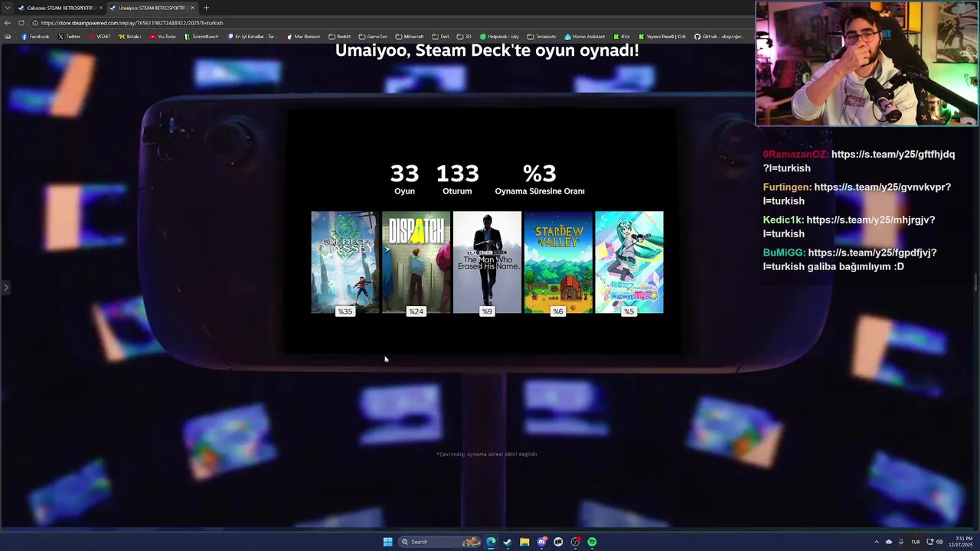Open the TorrentLeech bookmark

[x=201, y=37]
